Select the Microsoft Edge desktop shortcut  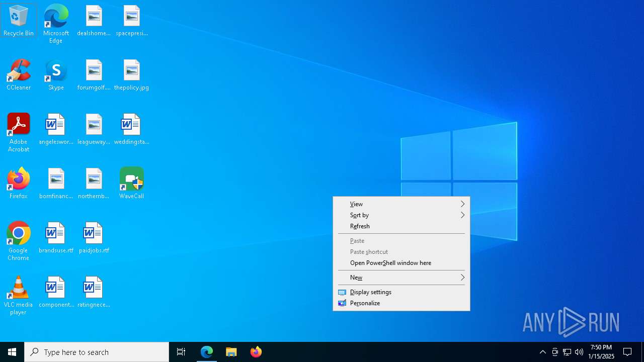[x=56, y=24]
